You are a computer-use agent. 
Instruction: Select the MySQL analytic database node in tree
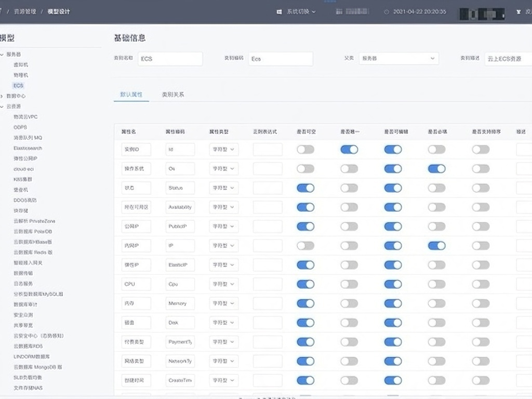(x=38, y=294)
